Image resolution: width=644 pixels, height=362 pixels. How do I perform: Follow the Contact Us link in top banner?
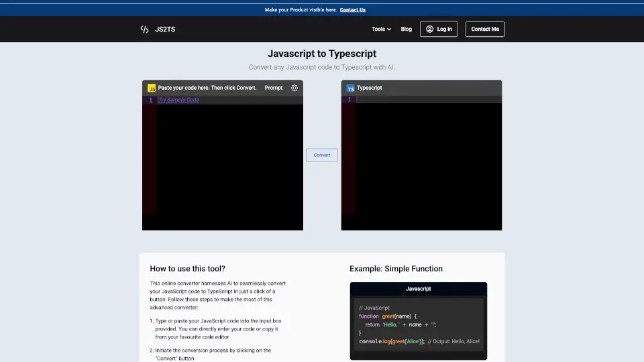[352, 10]
